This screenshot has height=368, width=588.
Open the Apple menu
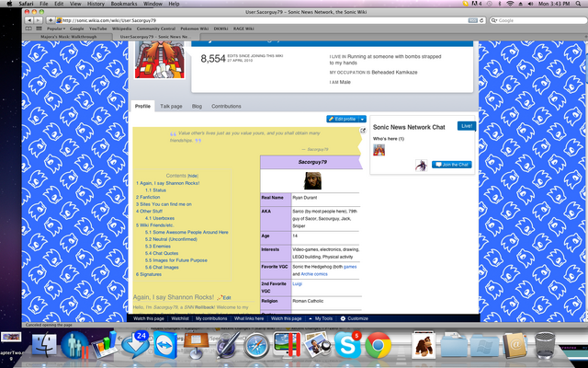point(10,4)
